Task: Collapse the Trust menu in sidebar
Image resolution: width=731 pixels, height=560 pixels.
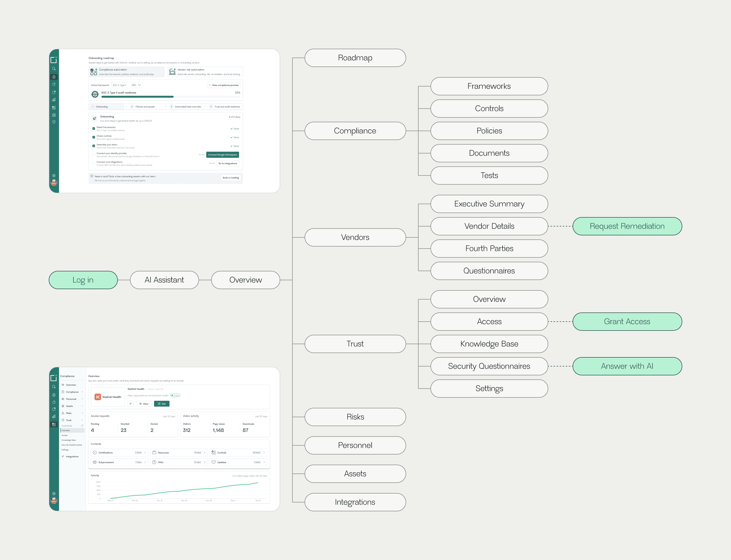Action: 72,420
